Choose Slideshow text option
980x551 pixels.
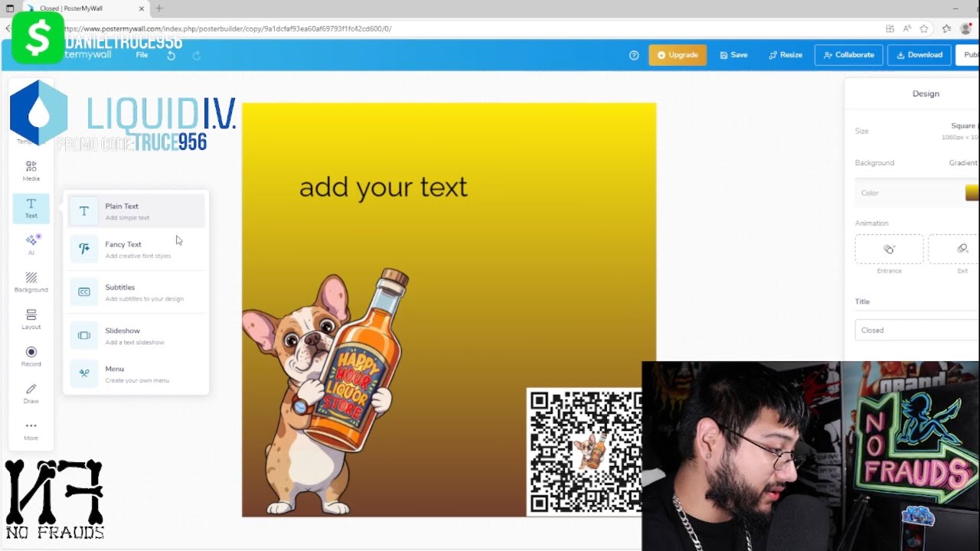136,335
